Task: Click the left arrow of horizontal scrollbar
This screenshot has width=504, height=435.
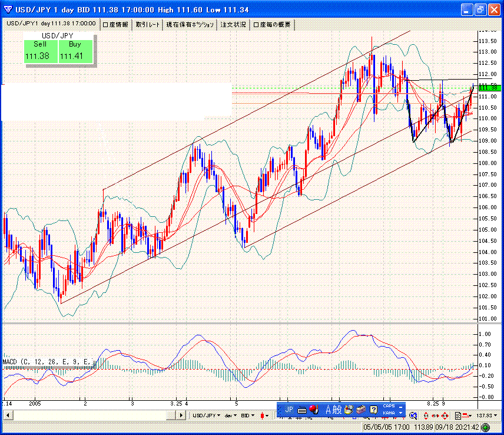Action: (6, 416)
